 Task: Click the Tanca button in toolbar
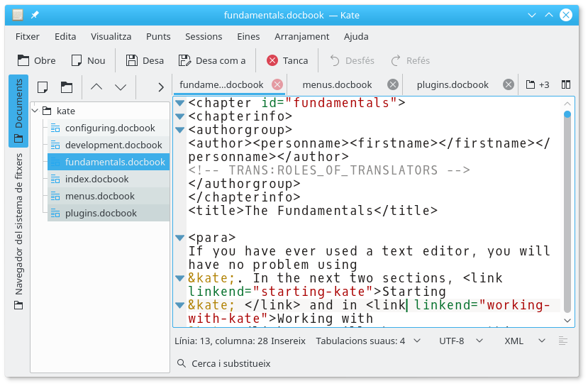tap(287, 60)
